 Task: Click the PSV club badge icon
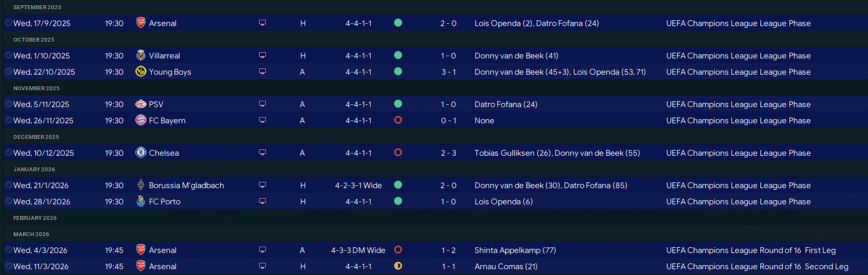click(x=140, y=104)
